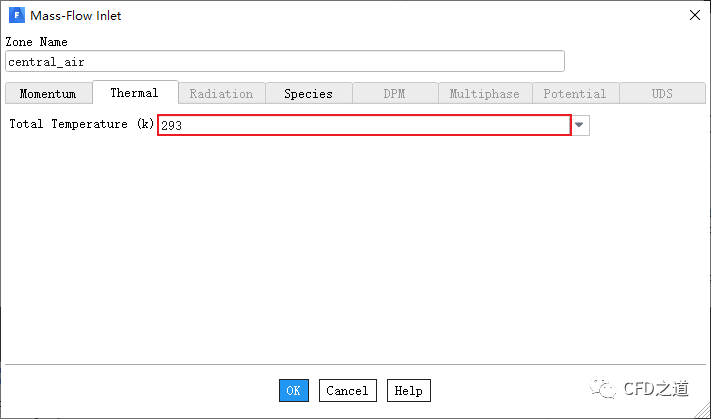Switch to the Momentum tab
711x419 pixels.
(48, 93)
